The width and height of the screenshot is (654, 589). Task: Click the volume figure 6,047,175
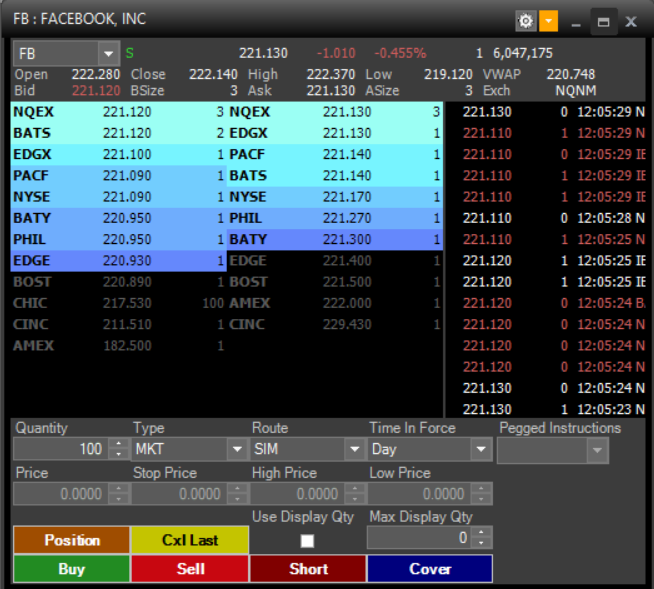point(523,53)
